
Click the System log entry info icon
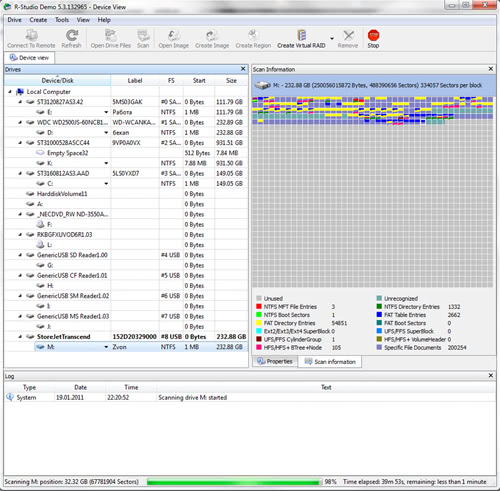click(x=10, y=397)
